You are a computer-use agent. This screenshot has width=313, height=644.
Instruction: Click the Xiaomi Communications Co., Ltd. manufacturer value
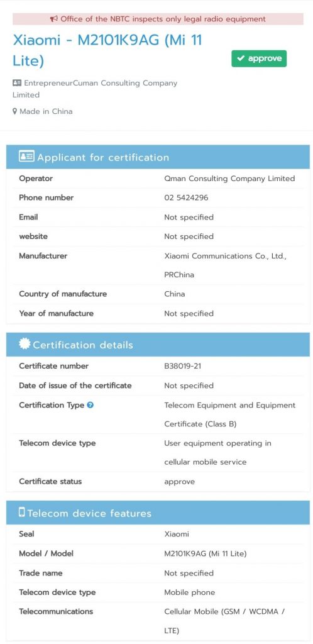click(x=225, y=265)
